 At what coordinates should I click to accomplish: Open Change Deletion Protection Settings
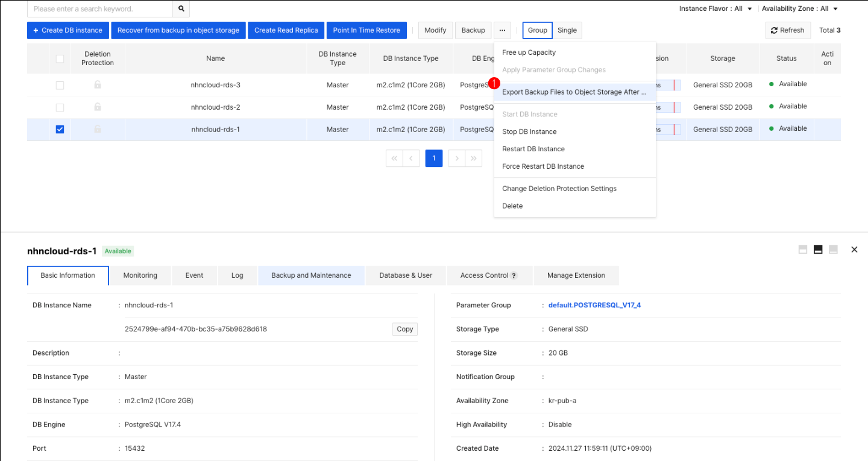574,189
